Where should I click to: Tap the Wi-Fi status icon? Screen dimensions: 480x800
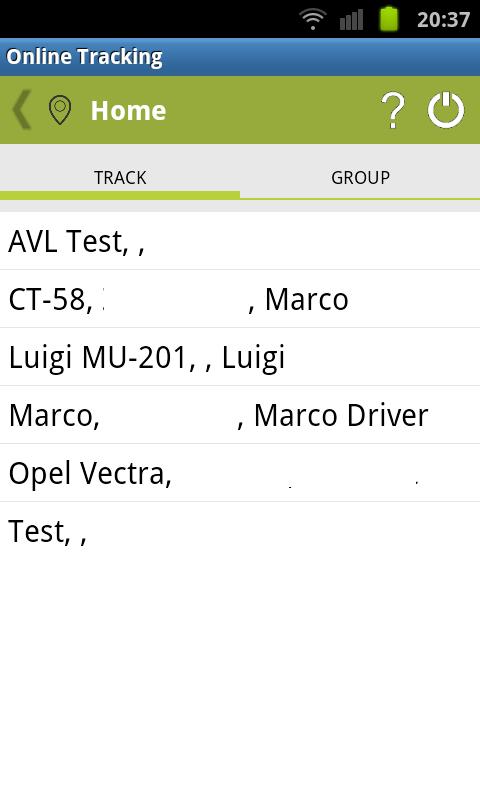click(x=313, y=19)
